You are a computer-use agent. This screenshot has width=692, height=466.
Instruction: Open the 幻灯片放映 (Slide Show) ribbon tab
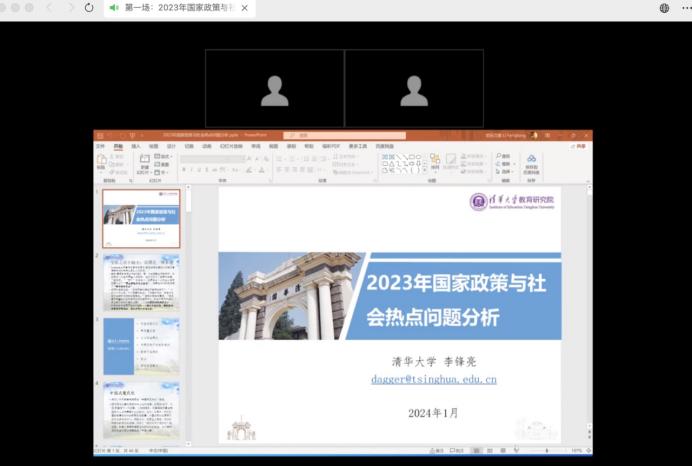[x=231, y=146]
